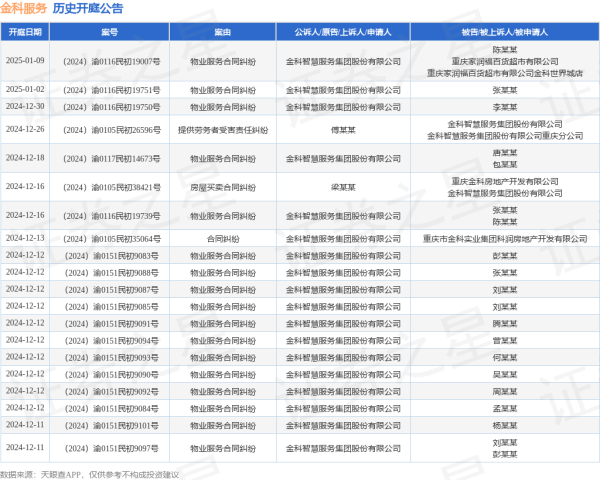The image size is (600, 480).
Task: Click the cause 房屋买卖合同纠纷
Action: coord(223,188)
